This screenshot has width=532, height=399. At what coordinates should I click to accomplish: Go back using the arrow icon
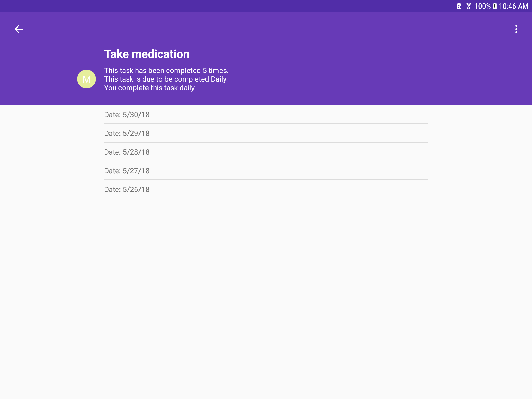pos(19,29)
